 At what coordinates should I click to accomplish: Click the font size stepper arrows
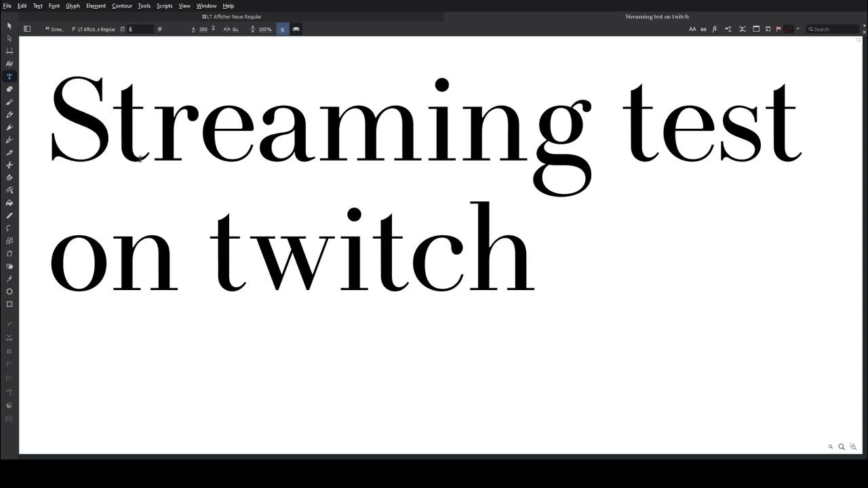214,29
